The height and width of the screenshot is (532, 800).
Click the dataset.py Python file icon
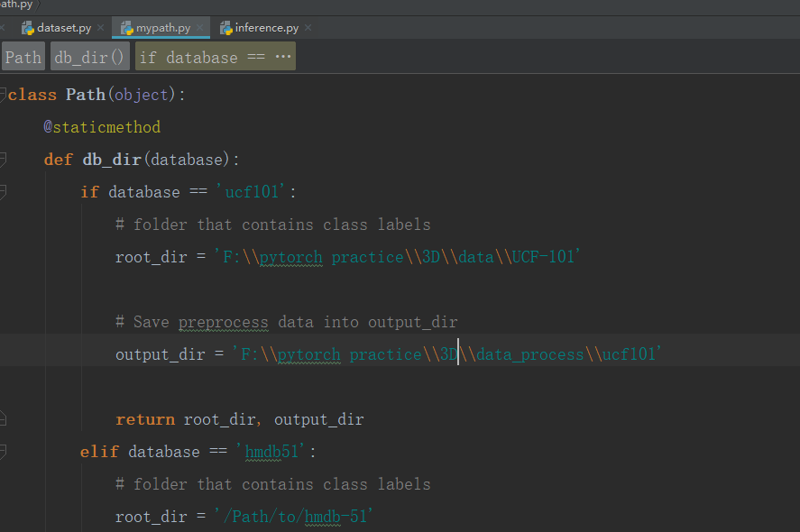point(28,28)
